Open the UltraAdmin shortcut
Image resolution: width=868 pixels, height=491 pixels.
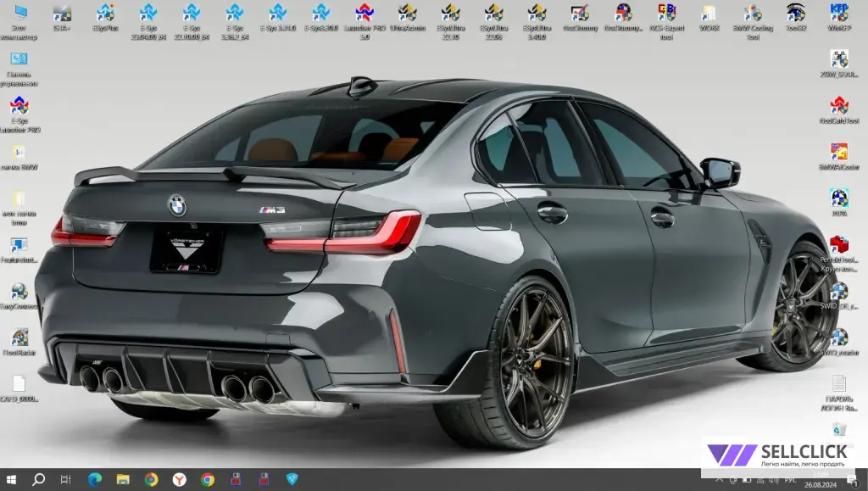pos(408,17)
